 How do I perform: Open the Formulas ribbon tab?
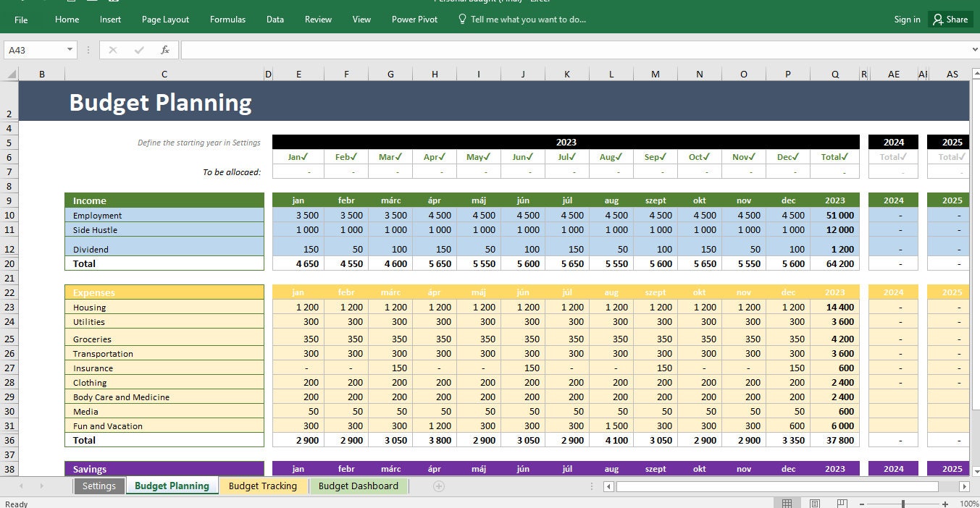click(227, 20)
